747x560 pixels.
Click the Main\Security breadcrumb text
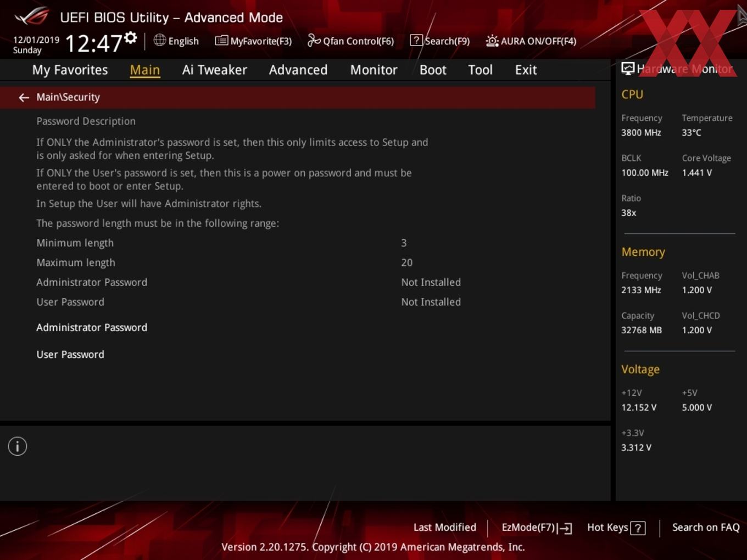pyautogui.click(x=68, y=97)
